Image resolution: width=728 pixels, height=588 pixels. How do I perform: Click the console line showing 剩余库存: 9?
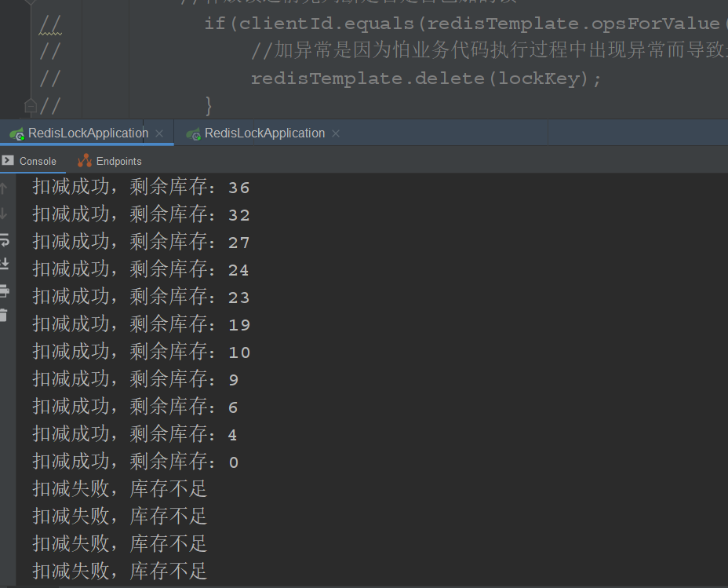(x=136, y=379)
